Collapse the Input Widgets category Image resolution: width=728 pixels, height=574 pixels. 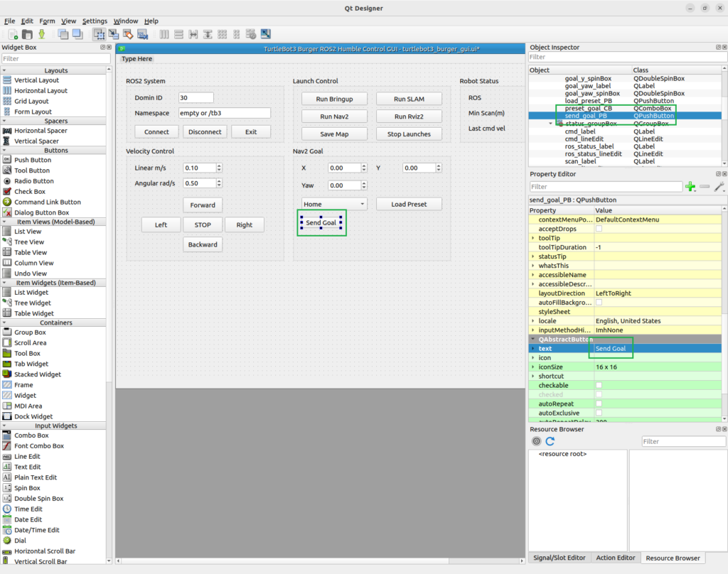click(5, 426)
